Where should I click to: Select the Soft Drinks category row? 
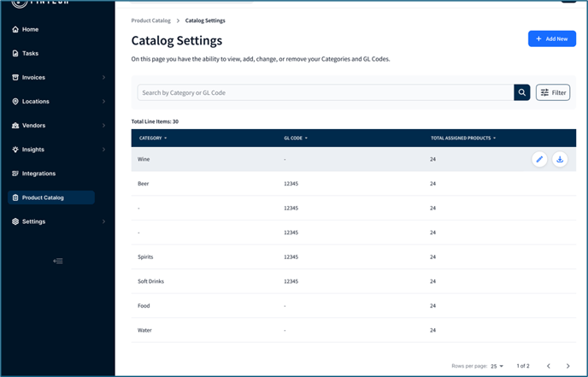pos(354,281)
